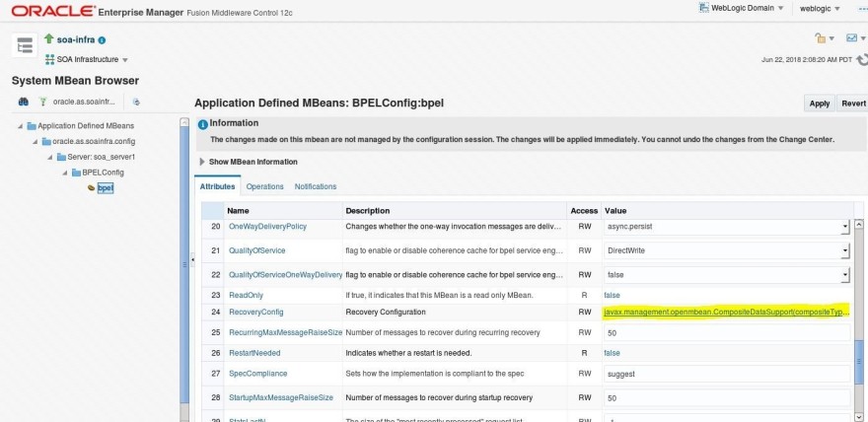The height and width of the screenshot is (422, 868).
Task: Click the RecurringMaxMessageRaiseSize value field
Action: pyautogui.click(x=727, y=333)
